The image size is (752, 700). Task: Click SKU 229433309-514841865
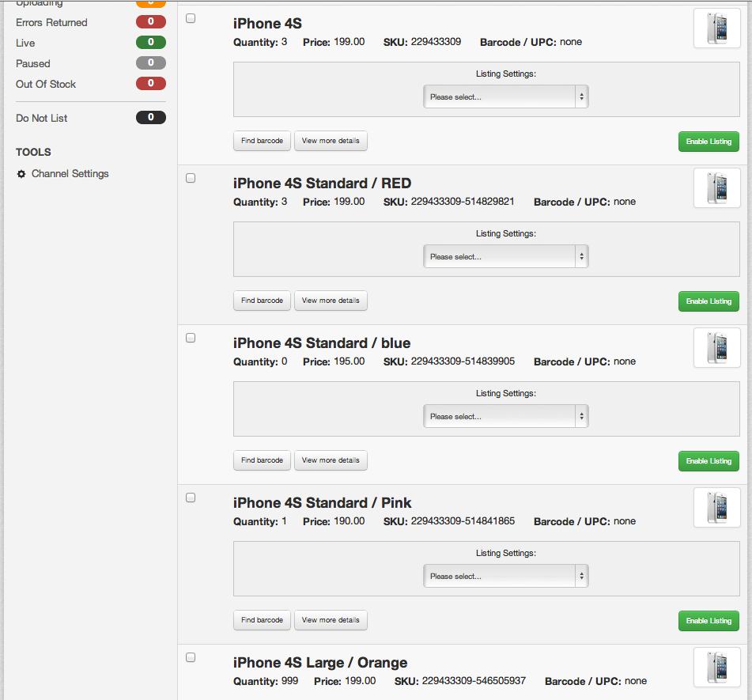(x=463, y=521)
